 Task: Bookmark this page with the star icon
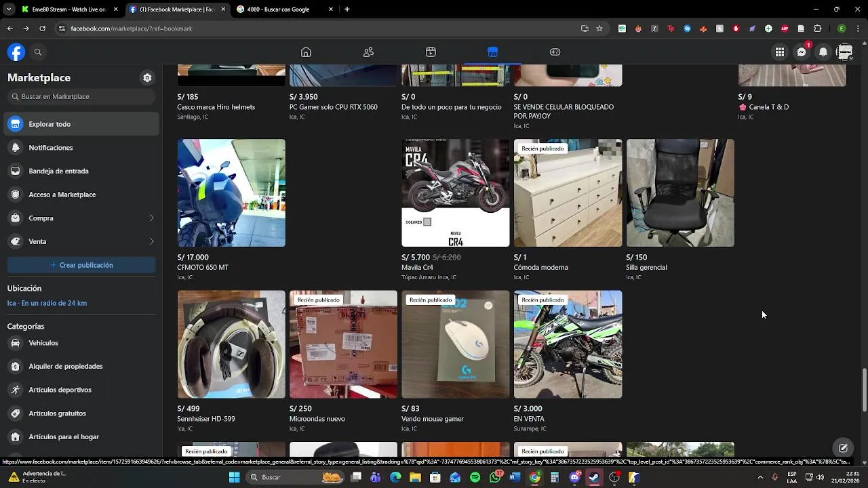click(599, 28)
